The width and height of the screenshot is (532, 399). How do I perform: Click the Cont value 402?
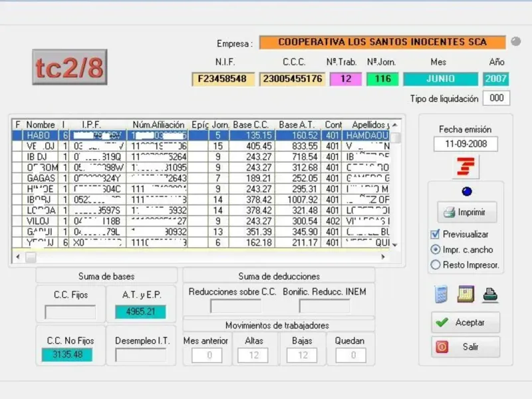tap(332, 221)
